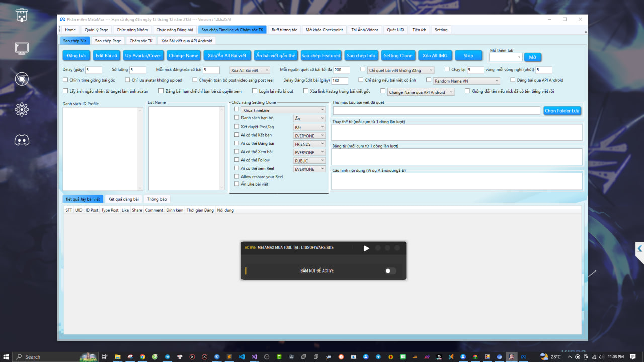
Task: Click the 'Đăng bài' button
Action: [76, 56]
